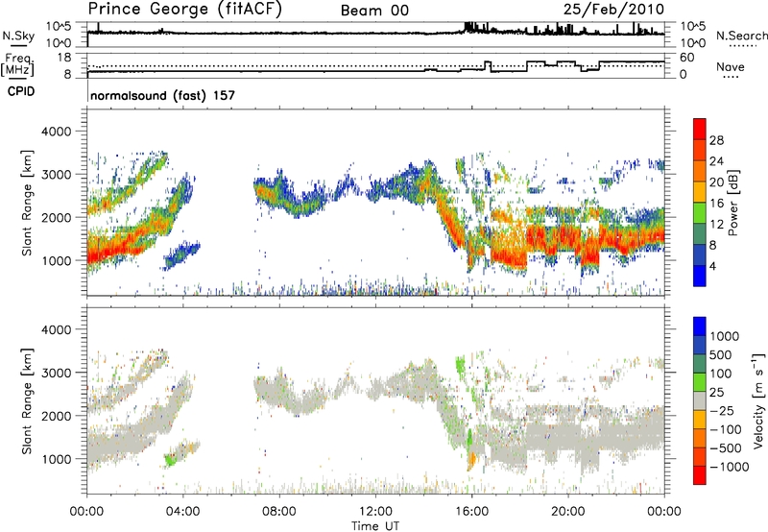
Task: Click the "100" label on Velocity colorbar
Action: 720,374
